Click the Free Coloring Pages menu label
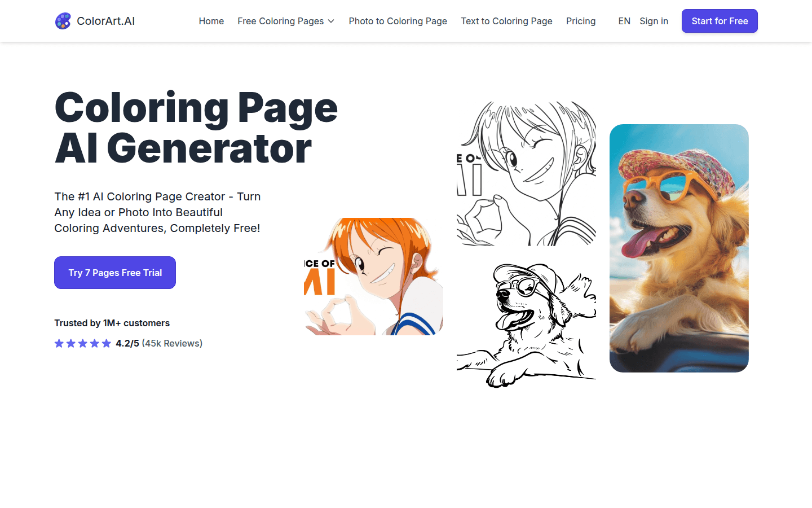Viewport: 812px width, 508px height. (281, 21)
